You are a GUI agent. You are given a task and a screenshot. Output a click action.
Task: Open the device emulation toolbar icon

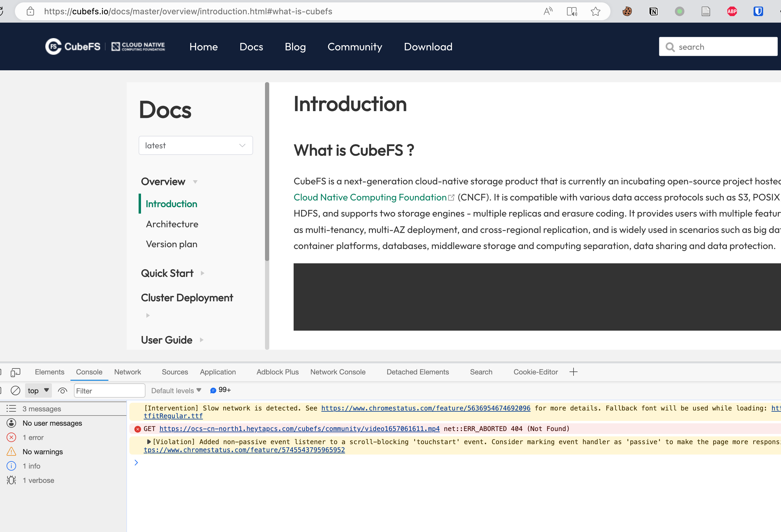(x=15, y=372)
